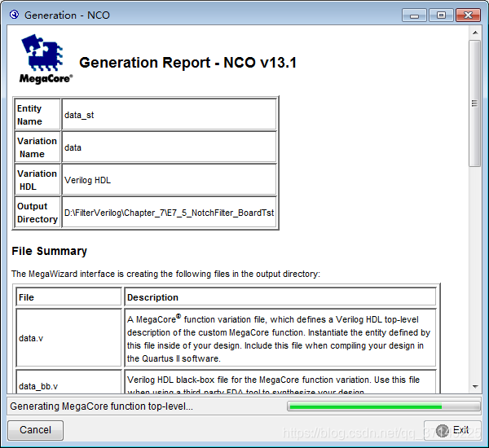Click the 'Entity Name' label cell
489x448 pixels.
click(x=37, y=114)
